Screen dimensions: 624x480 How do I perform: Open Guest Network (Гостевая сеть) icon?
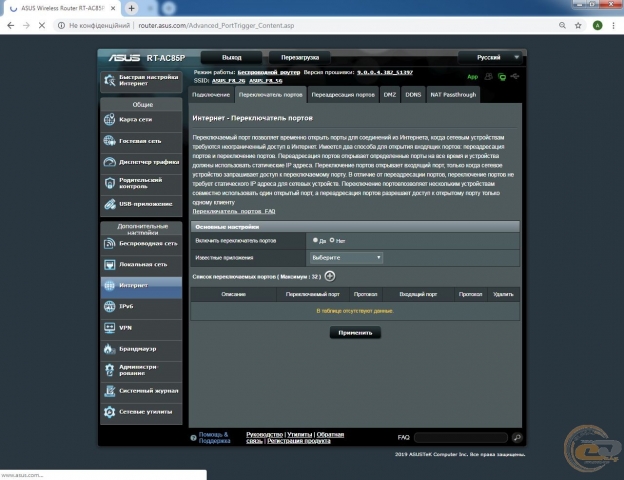click(109, 141)
